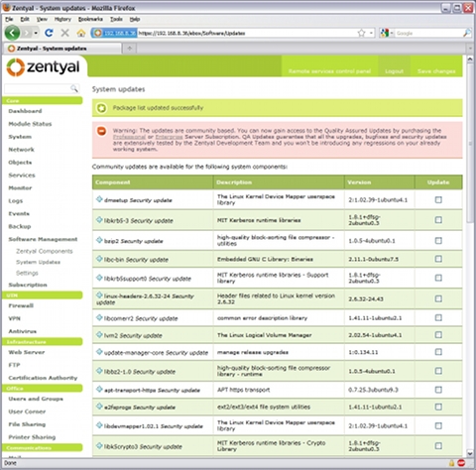This screenshot has width=476, height=470.
Task: Click the warning red stop icon
Action: (x=102, y=131)
